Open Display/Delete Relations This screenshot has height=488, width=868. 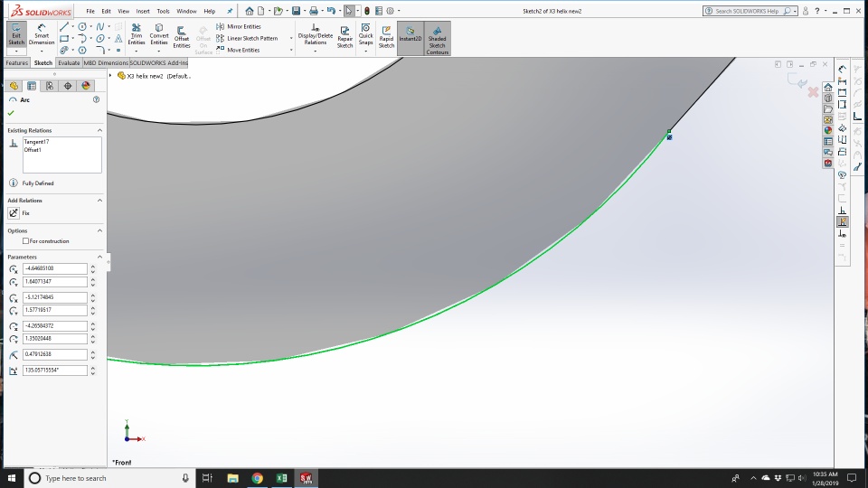coord(315,34)
